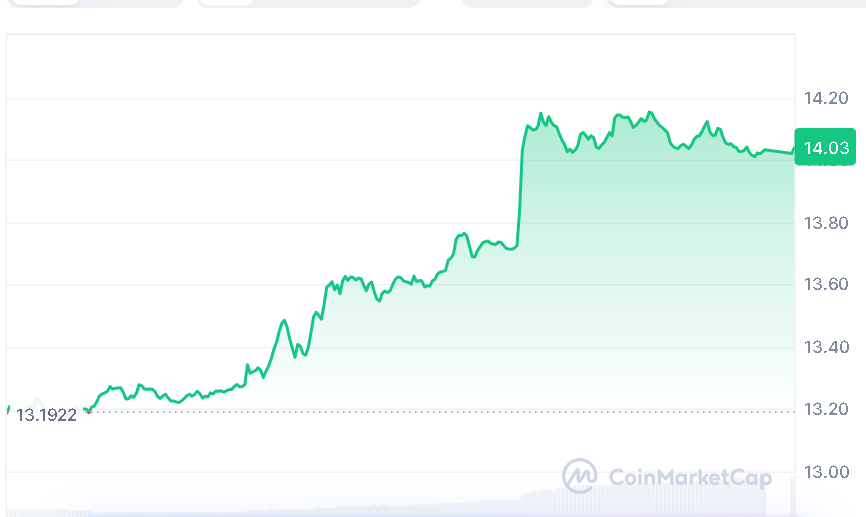Click the 13.40 y-axis label
This screenshot has height=517, width=866.
(x=826, y=348)
